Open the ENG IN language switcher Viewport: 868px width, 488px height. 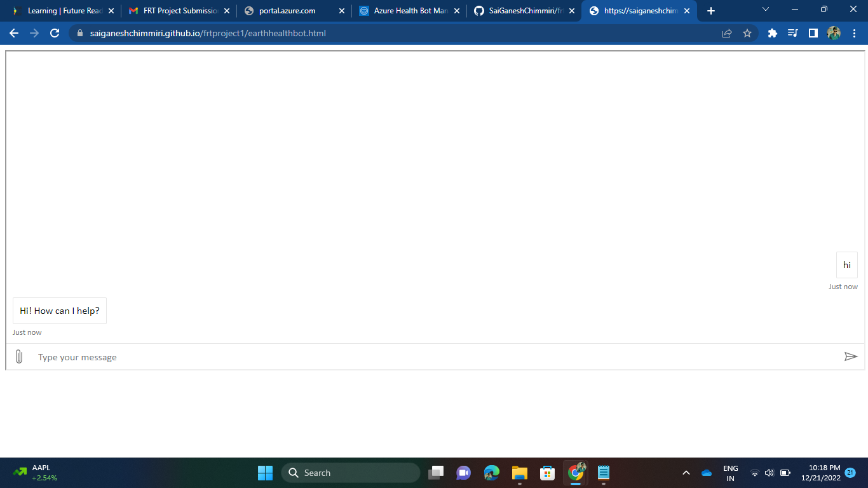tap(731, 473)
